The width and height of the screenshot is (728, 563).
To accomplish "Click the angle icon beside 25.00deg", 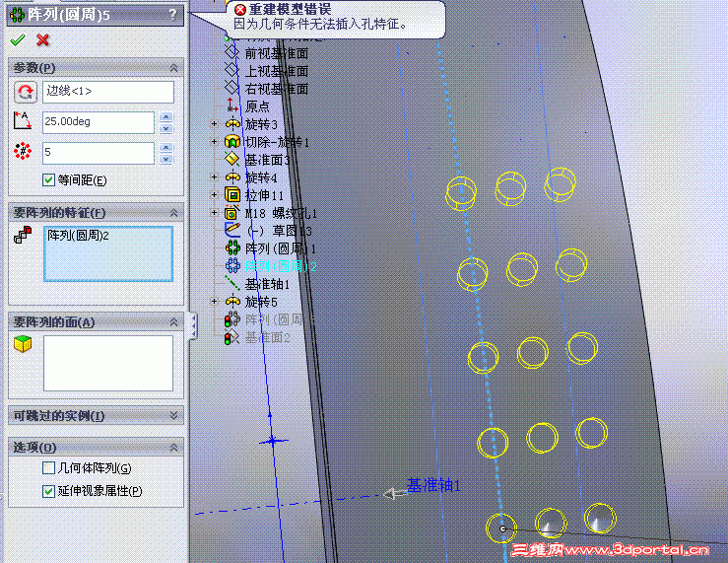I will [23, 121].
